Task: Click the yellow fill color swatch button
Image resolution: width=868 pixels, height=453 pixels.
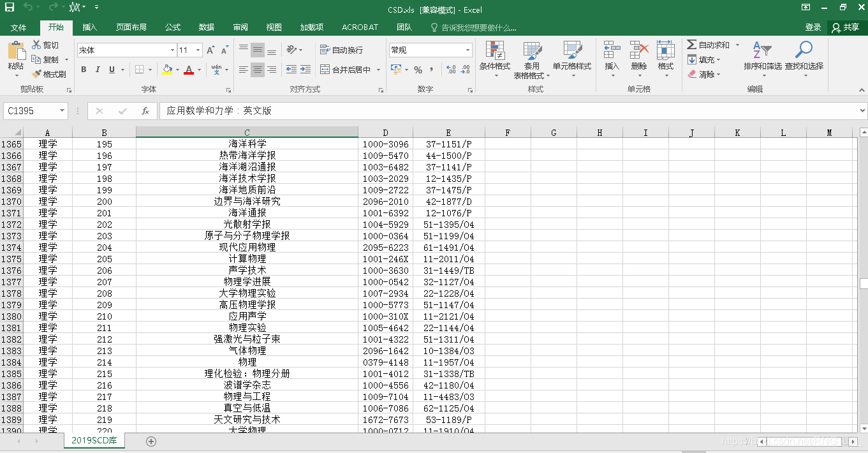Action: point(167,70)
